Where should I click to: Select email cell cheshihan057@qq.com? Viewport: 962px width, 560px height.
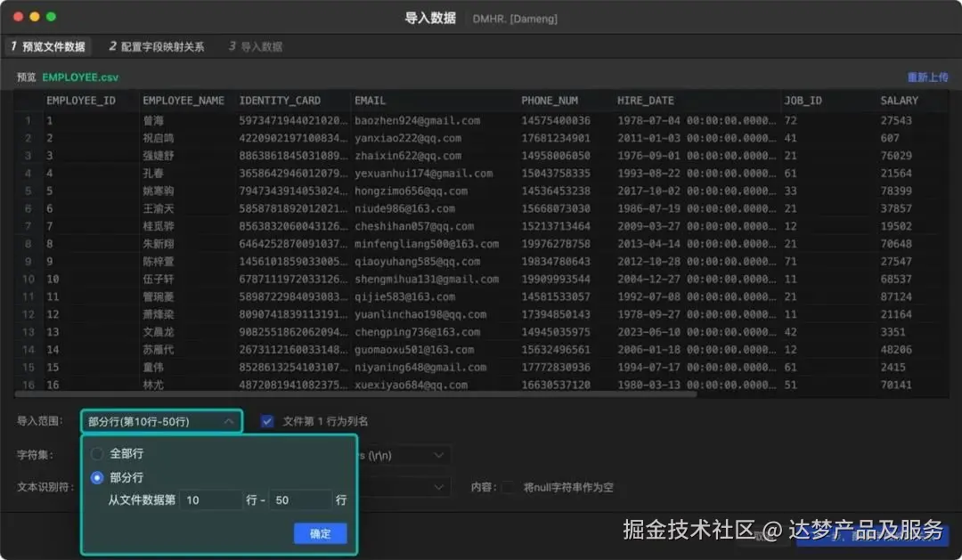point(414,226)
